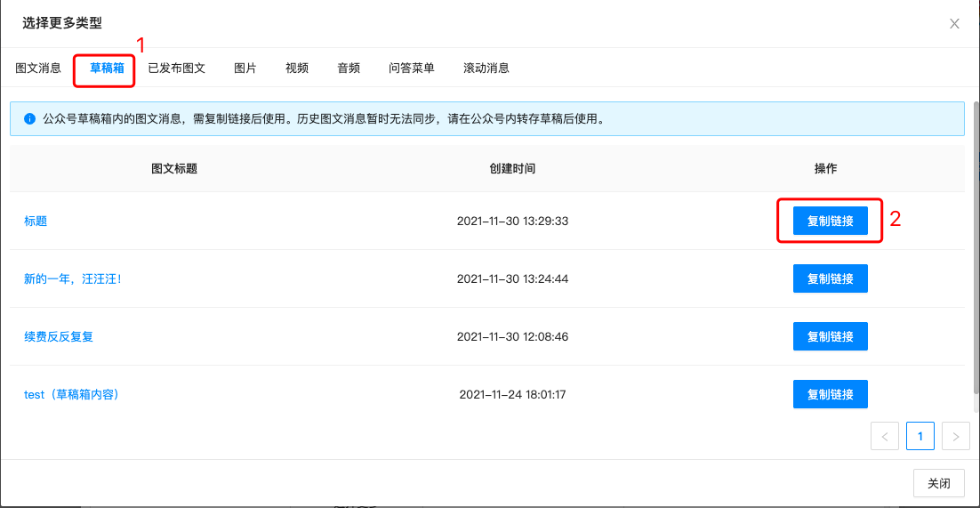Select the 音频 tab

pyautogui.click(x=349, y=68)
